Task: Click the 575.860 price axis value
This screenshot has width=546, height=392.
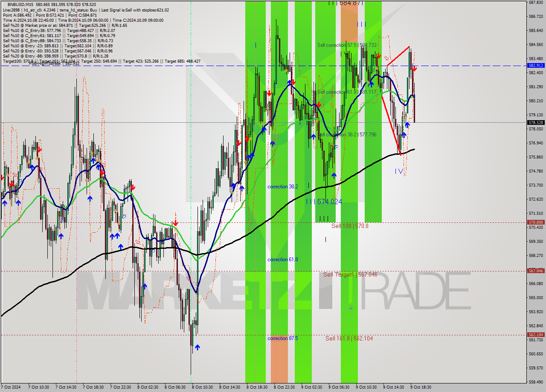Action: 536,157
